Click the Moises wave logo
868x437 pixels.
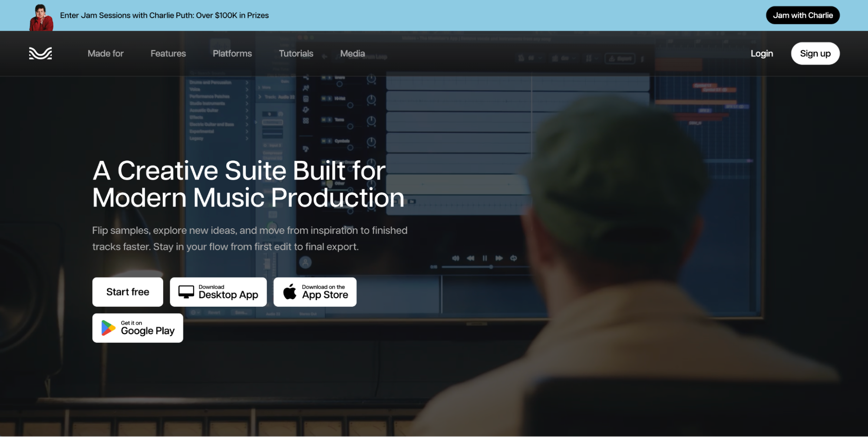pos(40,53)
